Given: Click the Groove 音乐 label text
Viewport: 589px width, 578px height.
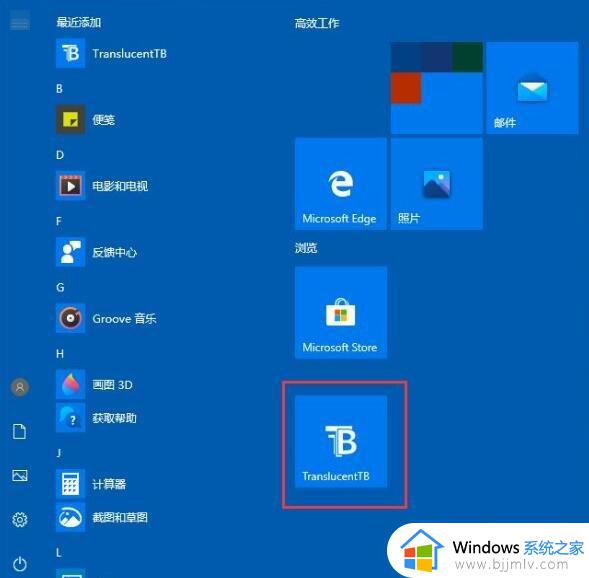Looking at the screenshot, I should click(124, 318).
